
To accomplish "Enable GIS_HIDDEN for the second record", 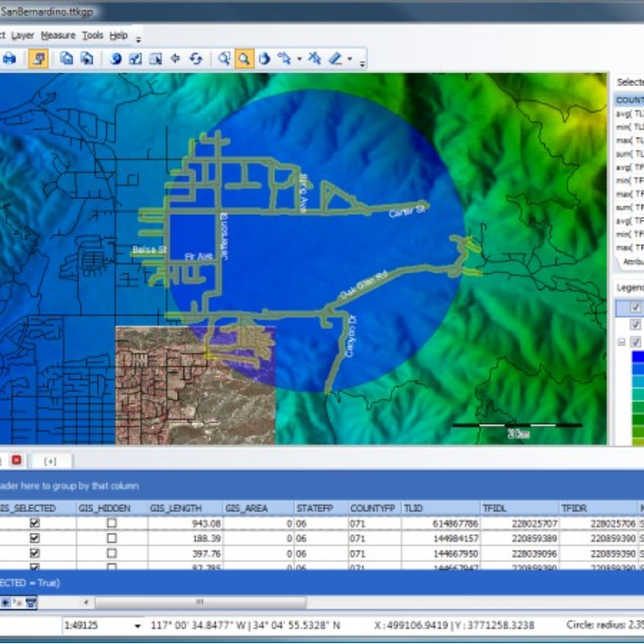I will [112, 539].
